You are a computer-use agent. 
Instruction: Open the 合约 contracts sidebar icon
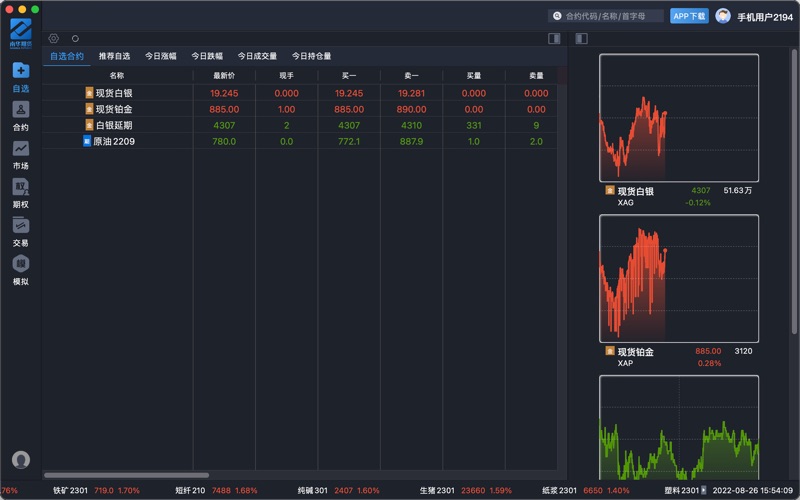pos(20,114)
